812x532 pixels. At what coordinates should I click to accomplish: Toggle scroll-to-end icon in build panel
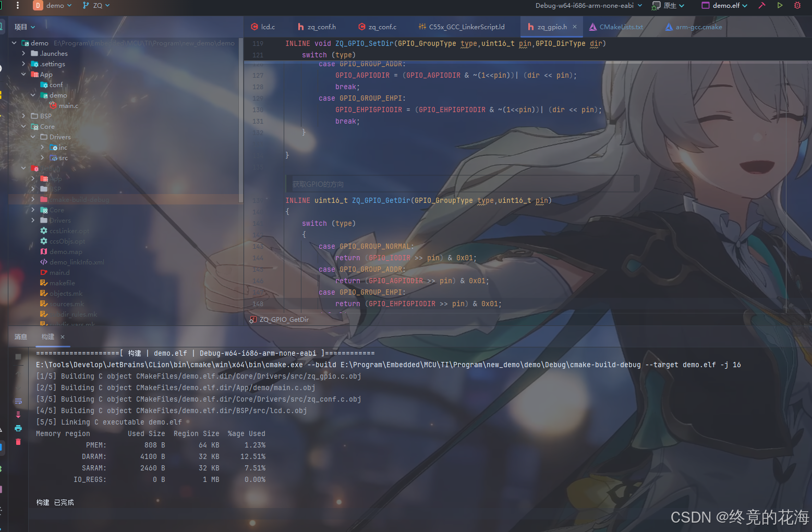click(x=18, y=415)
